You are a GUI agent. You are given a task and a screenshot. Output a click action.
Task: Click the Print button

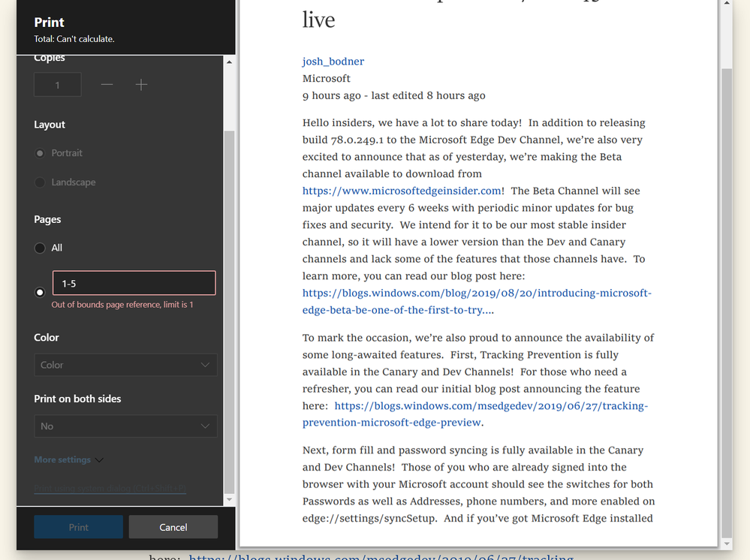click(x=78, y=527)
